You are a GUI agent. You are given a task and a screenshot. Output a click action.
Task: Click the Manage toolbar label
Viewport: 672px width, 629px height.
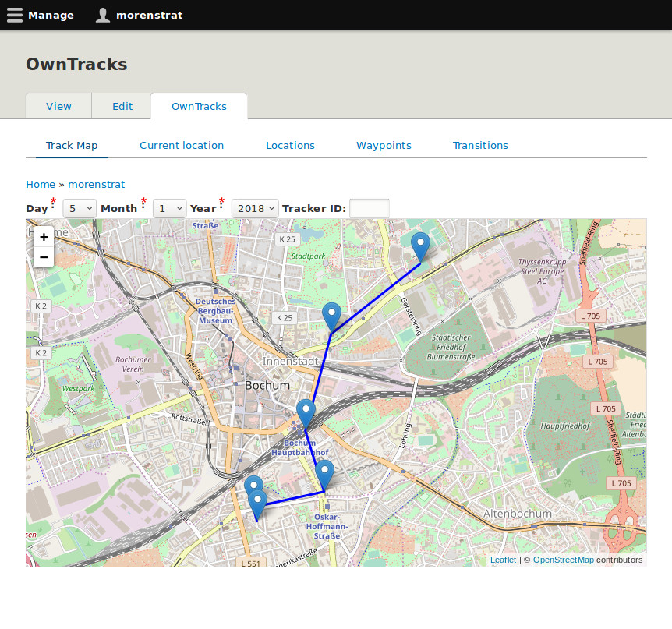(51, 16)
